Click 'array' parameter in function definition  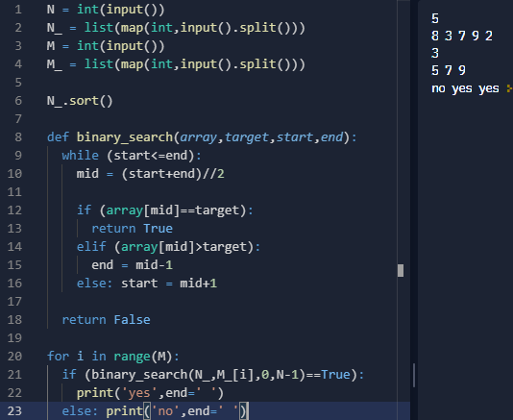tap(198, 137)
